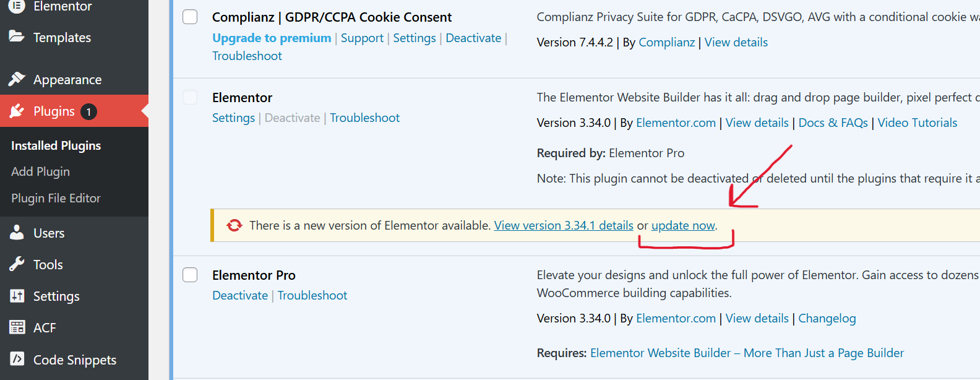Open Plugin File Editor submenu item
This screenshot has height=380, width=980.
pyautogui.click(x=56, y=198)
